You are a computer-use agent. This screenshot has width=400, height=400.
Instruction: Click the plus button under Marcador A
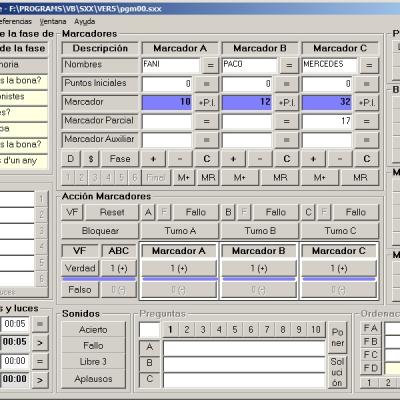pyautogui.click(x=153, y=159)
